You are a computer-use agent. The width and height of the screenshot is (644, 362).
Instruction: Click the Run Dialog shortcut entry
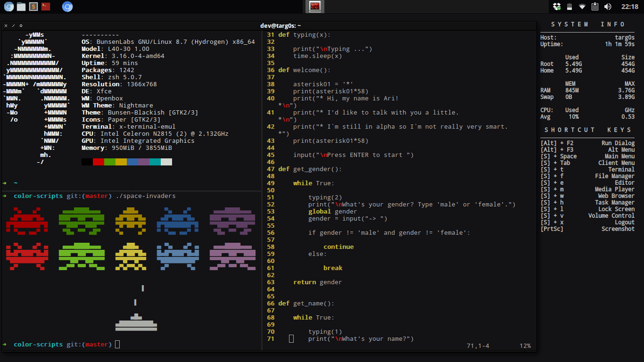[x=587, y=143]
